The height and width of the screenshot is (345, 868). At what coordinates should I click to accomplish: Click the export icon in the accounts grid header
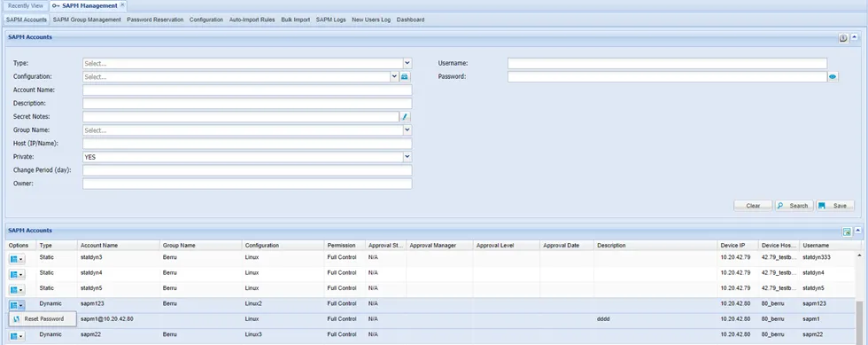point(847,231)
